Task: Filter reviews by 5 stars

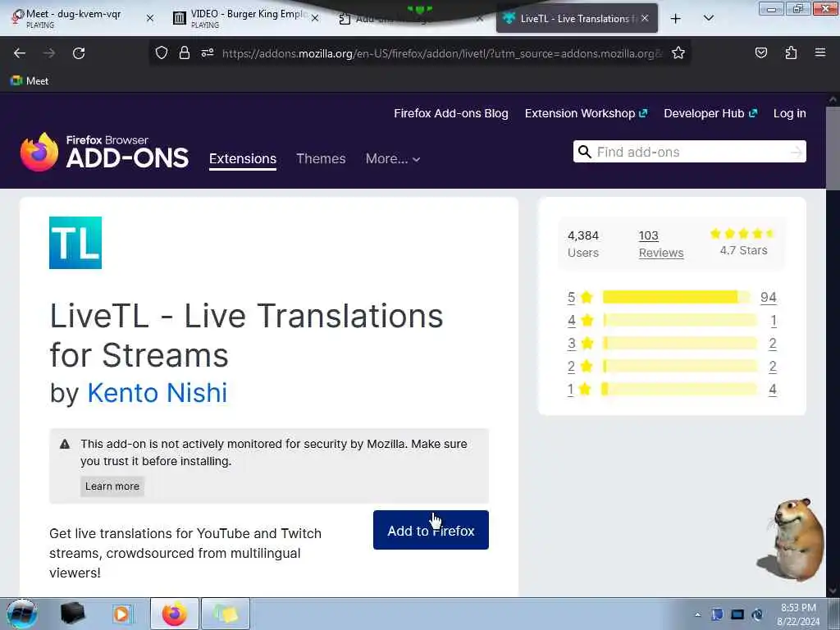Action: pos(580,297)
